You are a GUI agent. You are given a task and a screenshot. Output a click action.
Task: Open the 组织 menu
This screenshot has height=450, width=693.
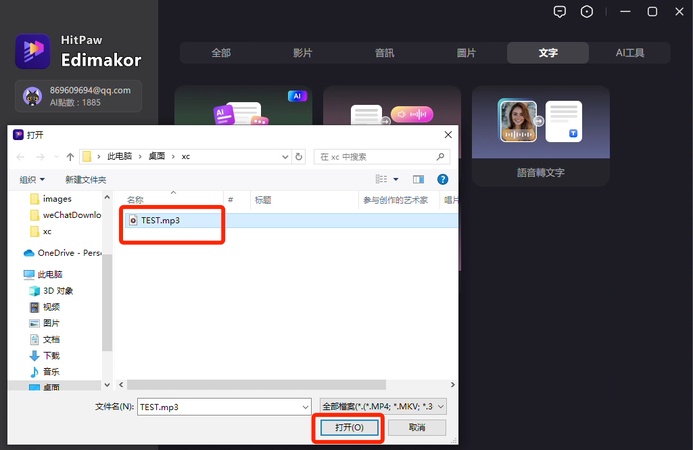tap(32, 179)
